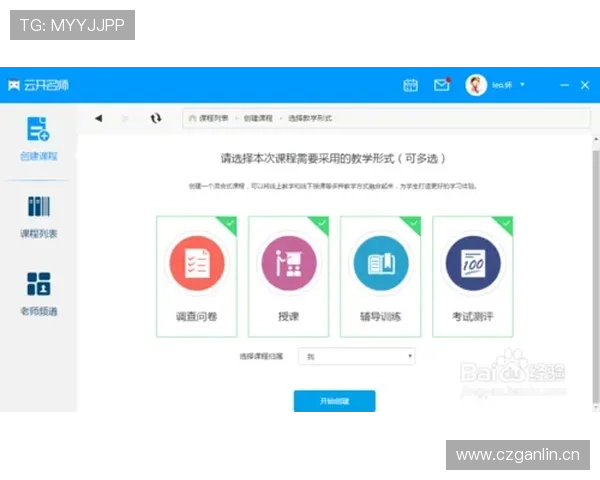Toggle the 辅导训练 teaching form card
The image size is (600, 480).
pyautogui.click(x=381, y=277)
